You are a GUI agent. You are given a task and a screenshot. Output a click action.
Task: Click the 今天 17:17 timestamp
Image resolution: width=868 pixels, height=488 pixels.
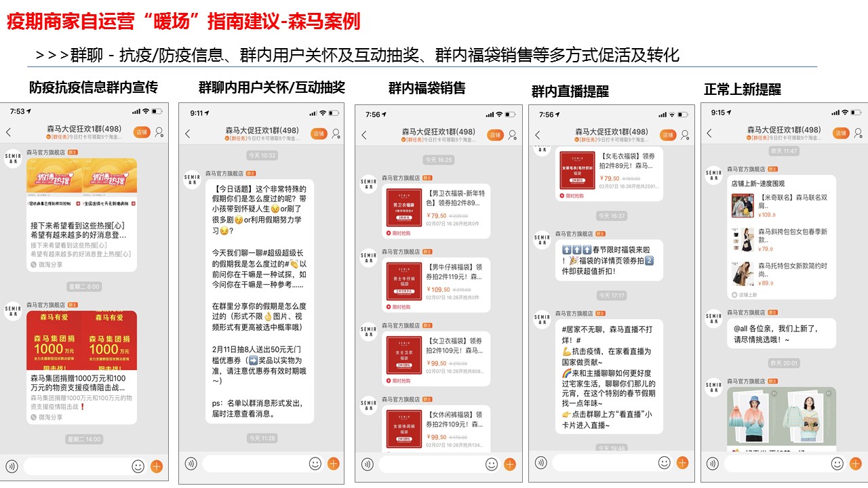(611, 296)
